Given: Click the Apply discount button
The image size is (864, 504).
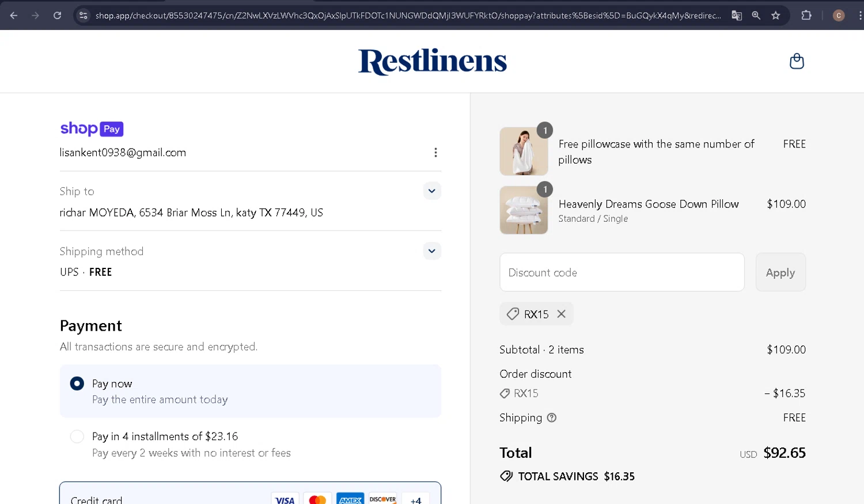Looking at the screenshot, I should click(x=780, y=272).
